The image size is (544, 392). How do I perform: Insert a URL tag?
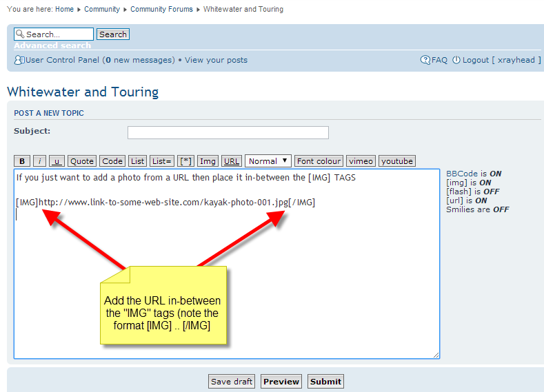point(232,161)
